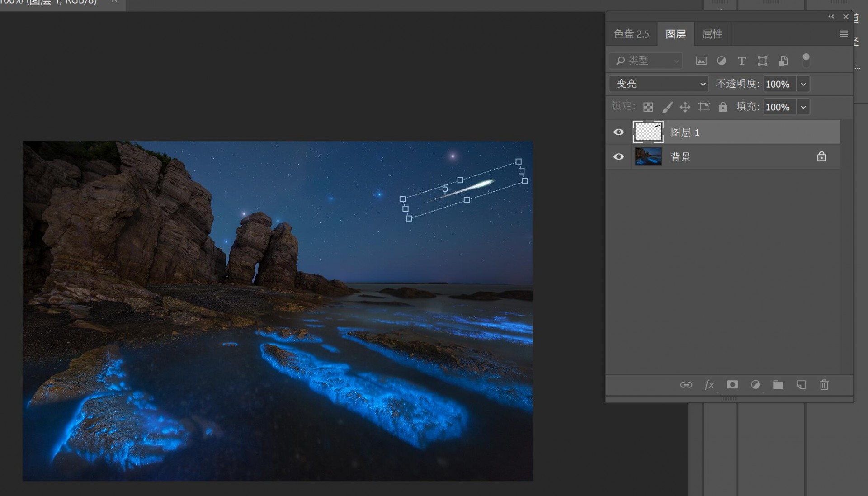Expand the 不透明度 opacity dropdown arrow

tap(803, 84)
